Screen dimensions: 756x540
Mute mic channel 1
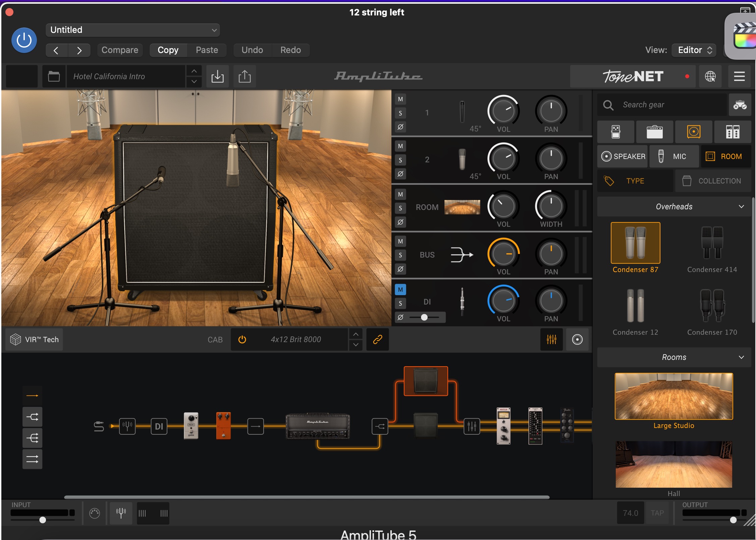pyautogui.click(x=400, y=99)
